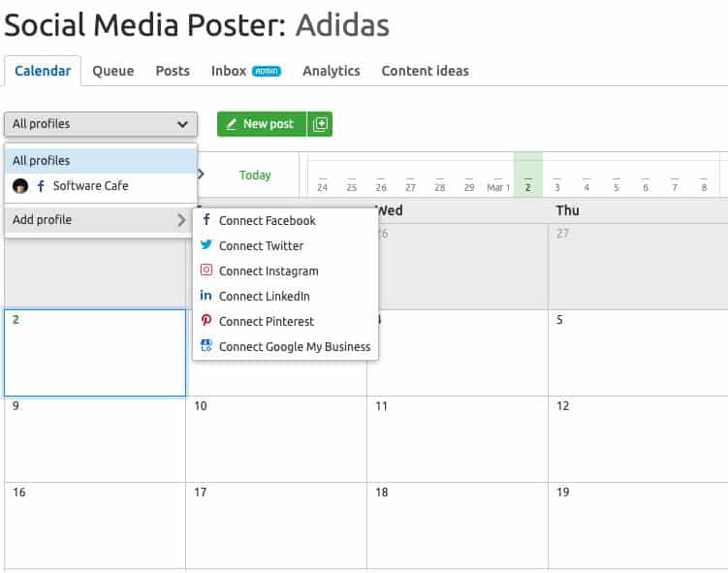The image size is (728, 573).
Task: Open the Content ideas tab
Action: click(425, 71)
